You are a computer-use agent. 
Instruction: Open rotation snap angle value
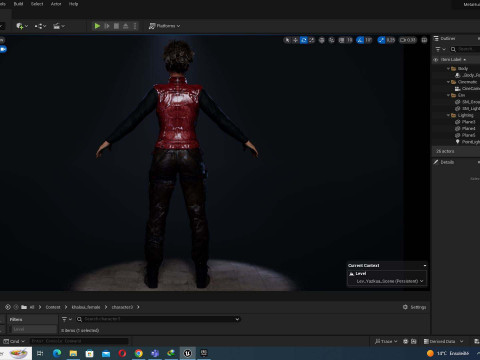pos(368,40)
